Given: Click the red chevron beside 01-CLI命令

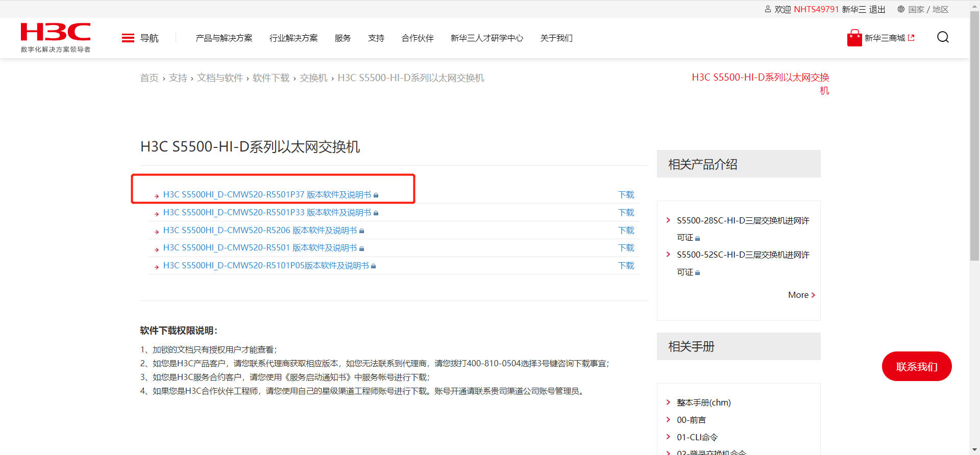Looking at the screenshot, I should (x=668, y=437).
